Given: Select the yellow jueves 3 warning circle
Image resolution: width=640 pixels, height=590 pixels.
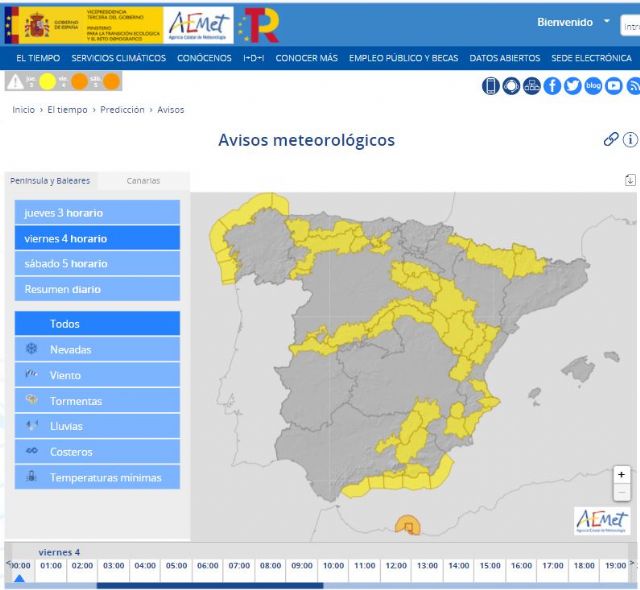Looking at the screenshot, I should (x=47, y=82).
